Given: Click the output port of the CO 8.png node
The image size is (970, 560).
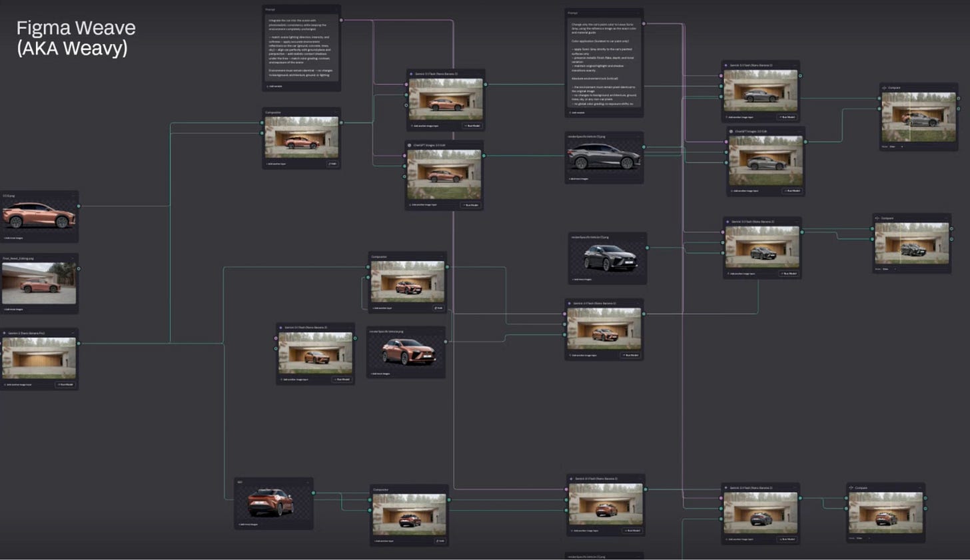Looking at the screenshot, I should coord(79,206).
